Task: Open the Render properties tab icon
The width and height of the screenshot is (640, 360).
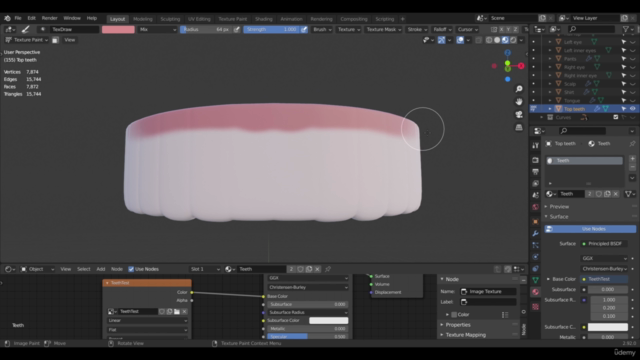Action: (536, 160)
